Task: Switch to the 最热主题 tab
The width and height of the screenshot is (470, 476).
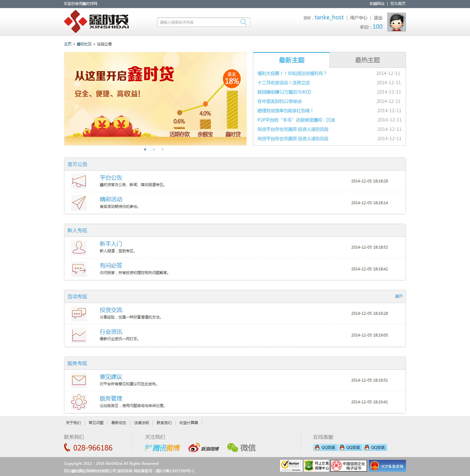Action: [x=367, y=60]
